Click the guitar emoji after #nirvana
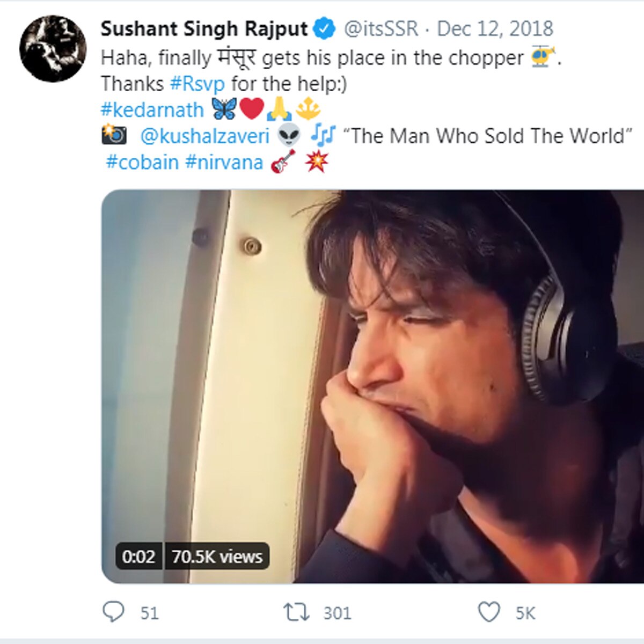The image size is (644, 644). 282,161
